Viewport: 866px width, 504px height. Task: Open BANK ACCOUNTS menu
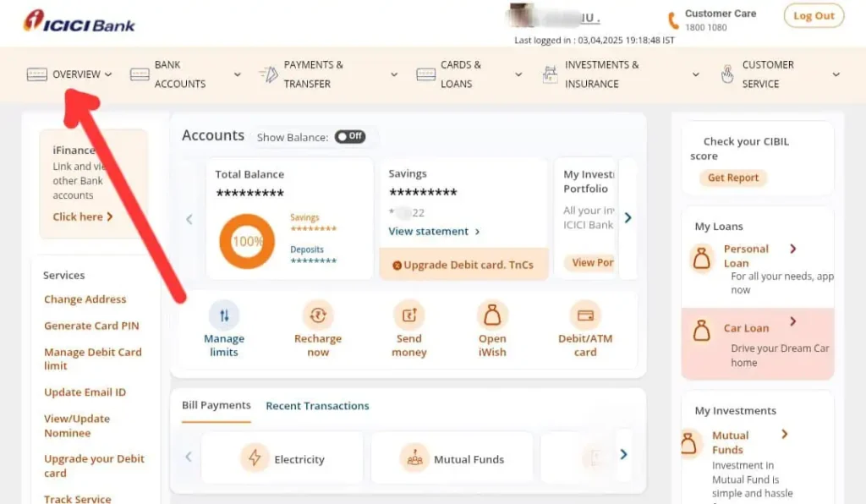pos(180,74)
